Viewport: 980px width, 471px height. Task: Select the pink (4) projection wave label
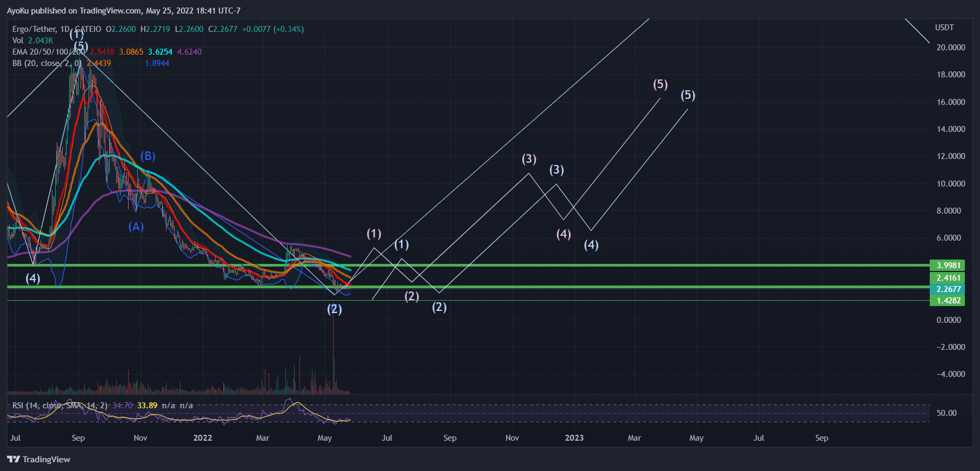click(564, 234)
